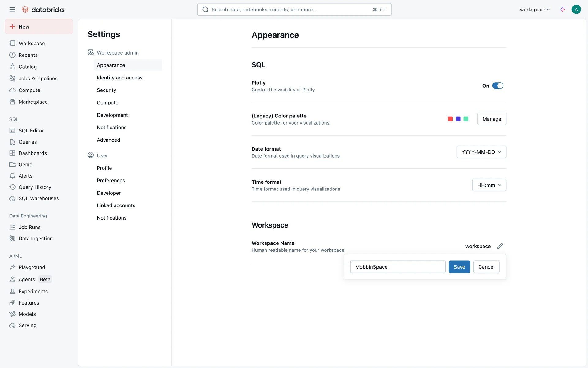Viewport: 588px width, 368px height.
Task: Cancel the workspace name edit
Action: (x=486, y=267)
